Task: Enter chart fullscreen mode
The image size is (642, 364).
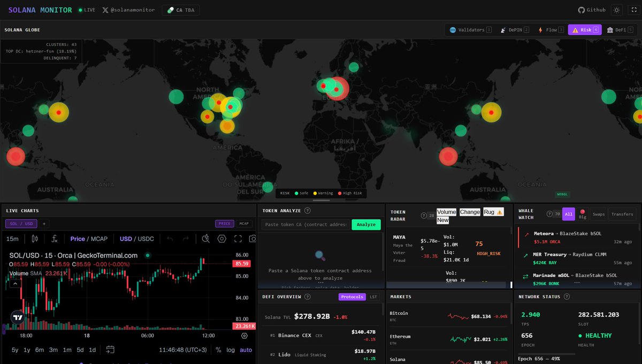Action: click(238, 239)
